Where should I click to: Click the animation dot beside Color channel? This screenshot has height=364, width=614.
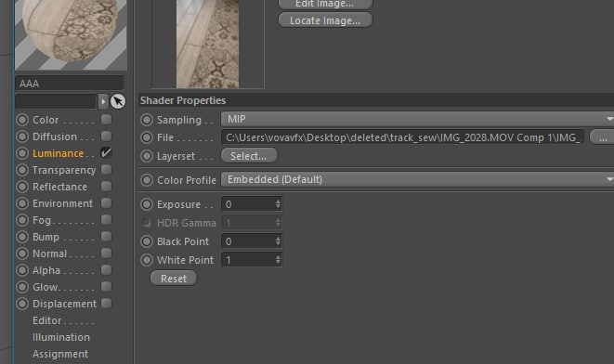[x=22, y=120]
